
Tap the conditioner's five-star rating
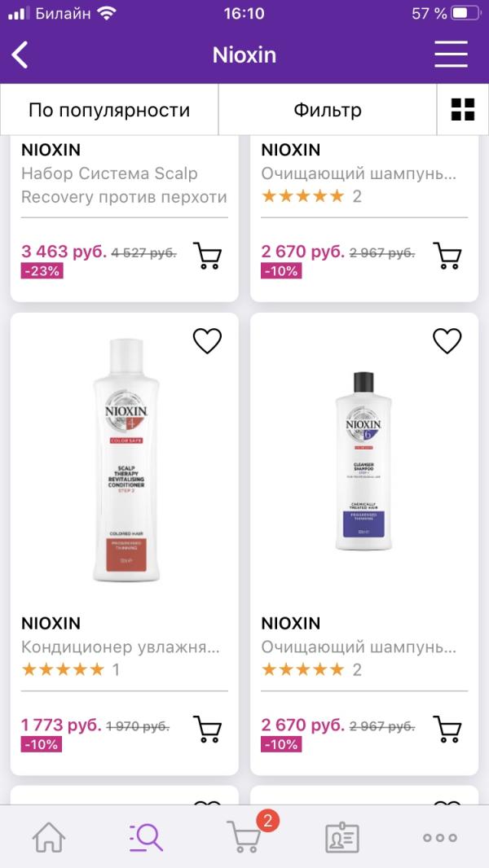point(63,670)
